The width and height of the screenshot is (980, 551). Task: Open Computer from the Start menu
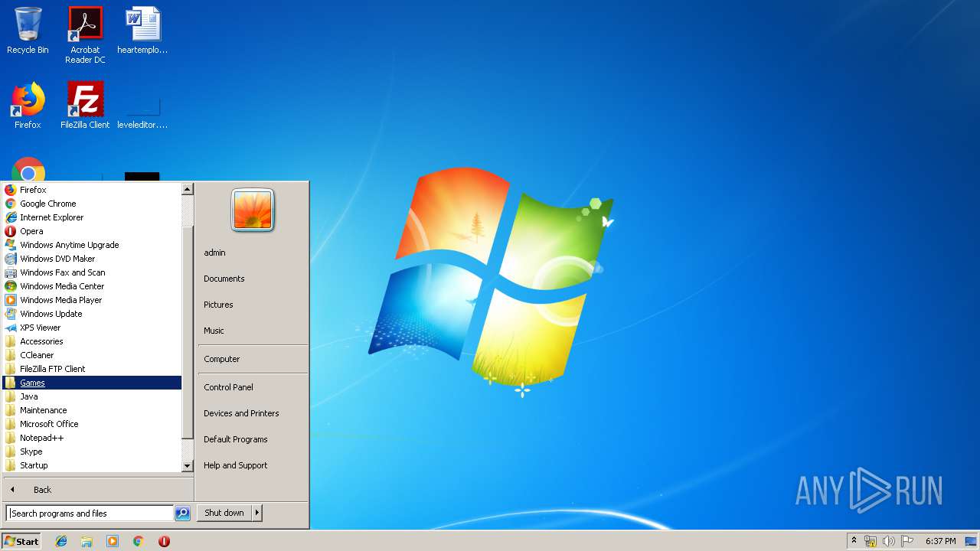[x=253, y=359]
